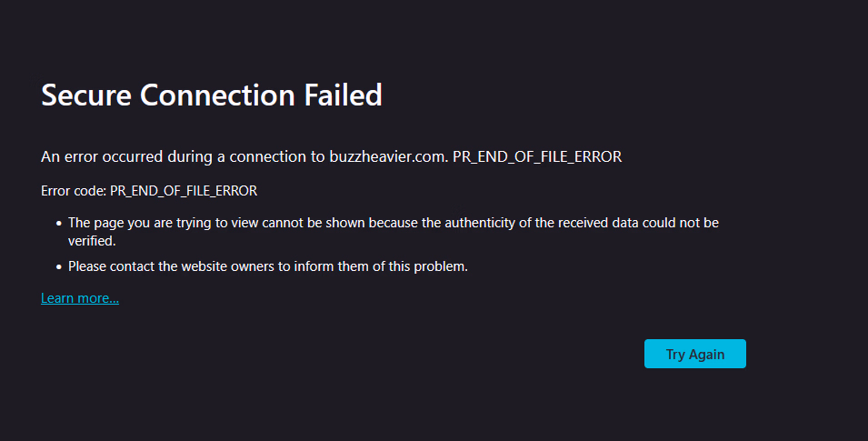
Task: Click the first bullet point marker
Action: pos(59,224)
